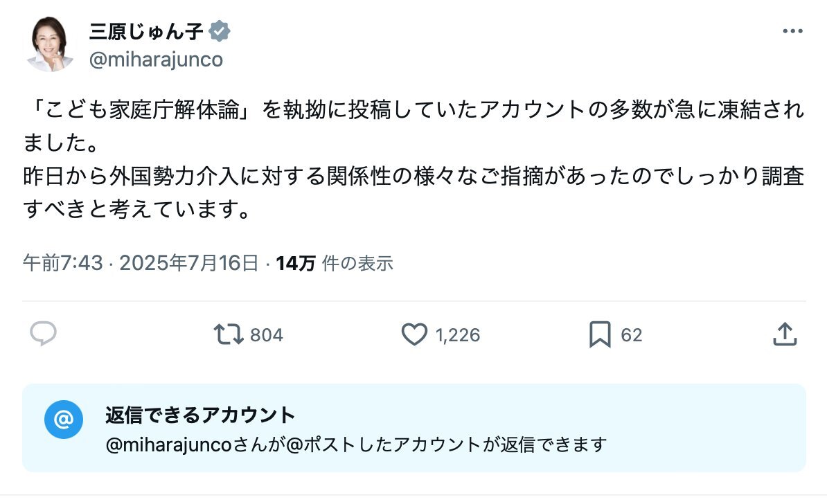Viewport: 827px width, 504px height.
Task: Toggle the heart like icon
Action: (414, 335)
